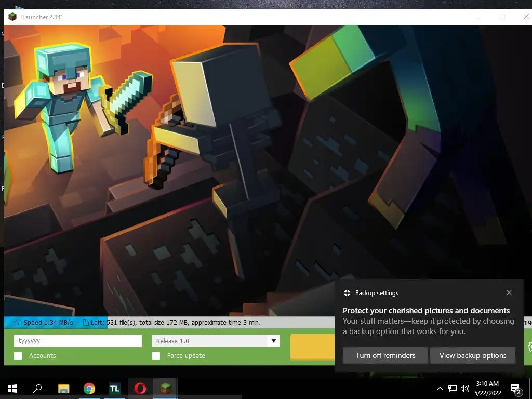Click the Minecraft grass block taskbar icon

click(166, 389)
